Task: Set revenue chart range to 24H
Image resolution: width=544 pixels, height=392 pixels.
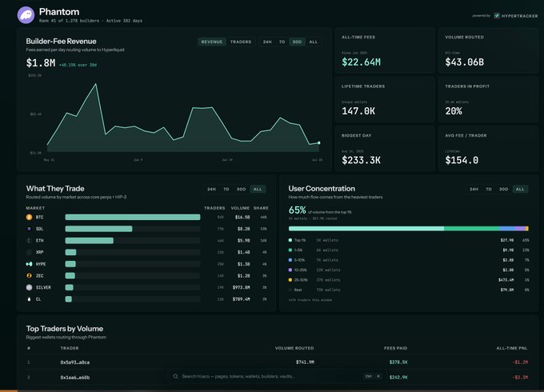Action: 267,42
